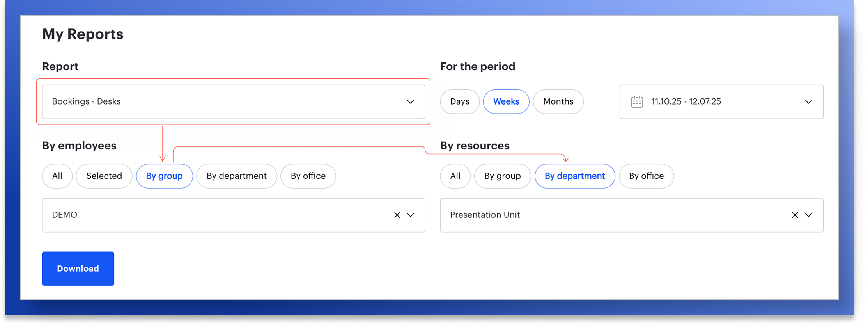Select the Weeks period option

(506, 102)
